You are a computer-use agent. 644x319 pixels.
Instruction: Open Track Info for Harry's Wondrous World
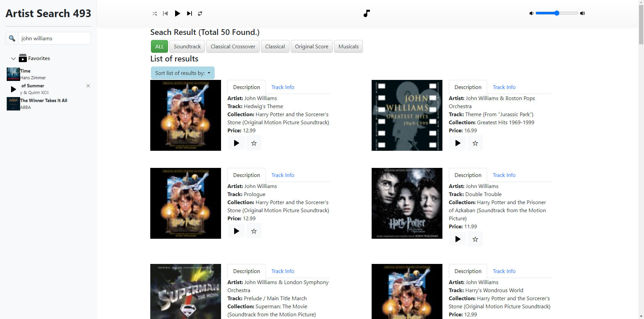[x=504, y=271]
